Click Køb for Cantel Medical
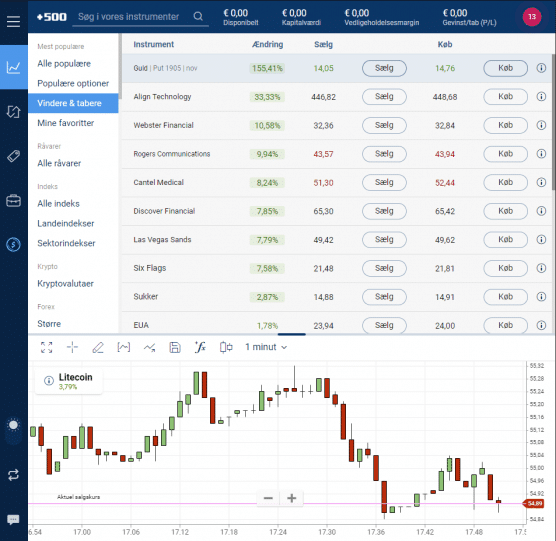Viewport: 556px width, 541px height. click(505, 182)
